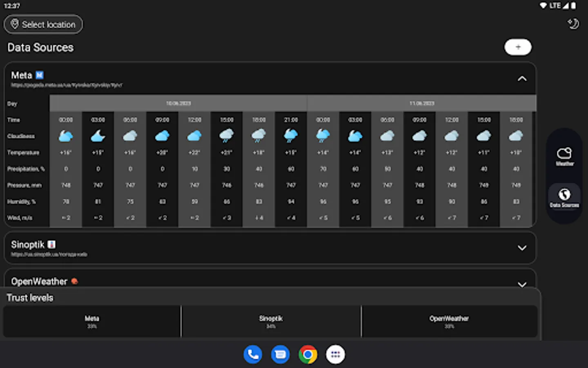
Task: Click cloudiness icon for 09:00 on 11.06
Action: 420,136
